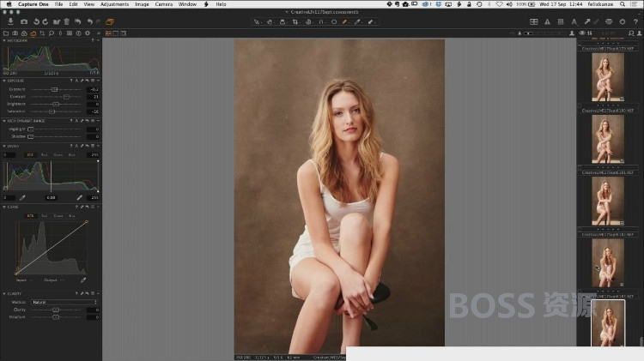644x361 pixels.
Task: Select the Blue channel in Curve
Action: tap(72, 216)
